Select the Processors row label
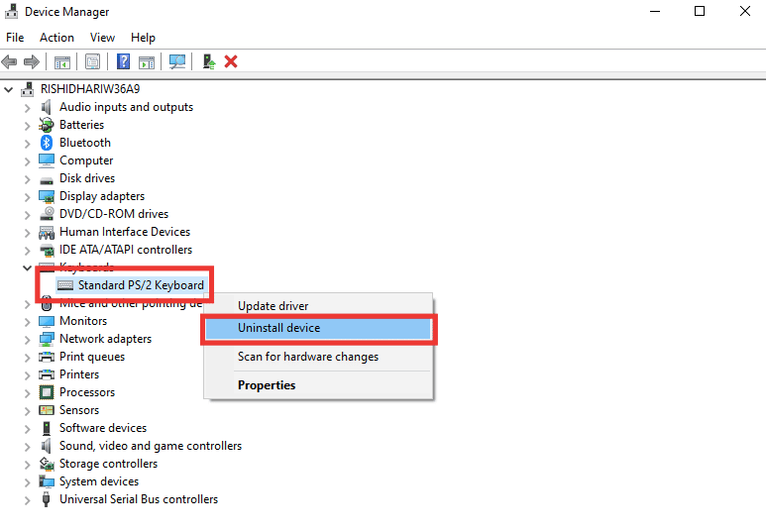766x532 pixels. 87,392
